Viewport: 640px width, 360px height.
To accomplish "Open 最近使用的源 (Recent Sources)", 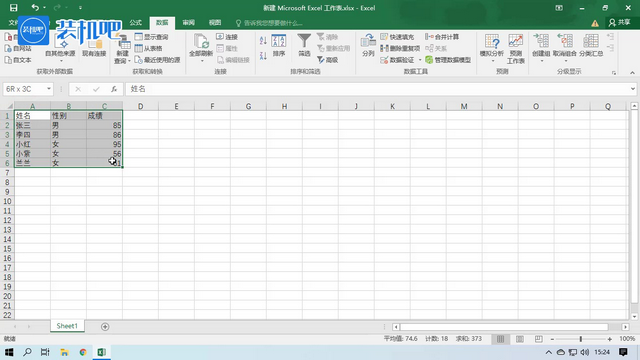I will click(158, 60).
